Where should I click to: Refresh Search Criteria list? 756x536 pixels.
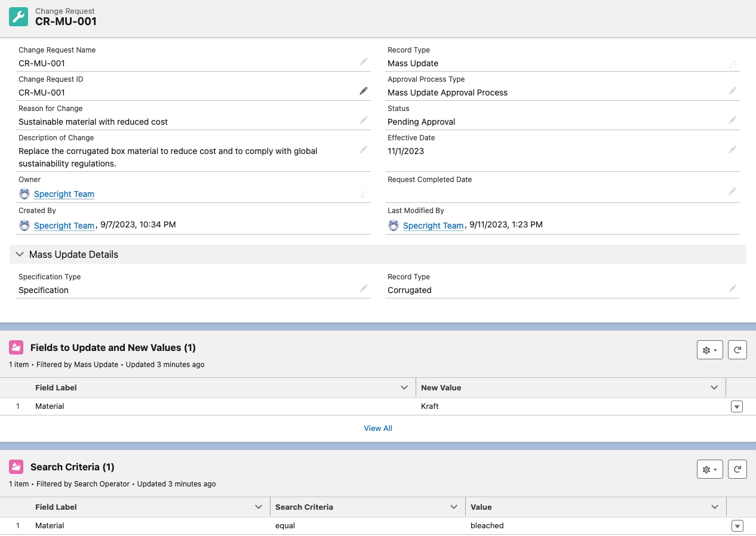(737, 469)
